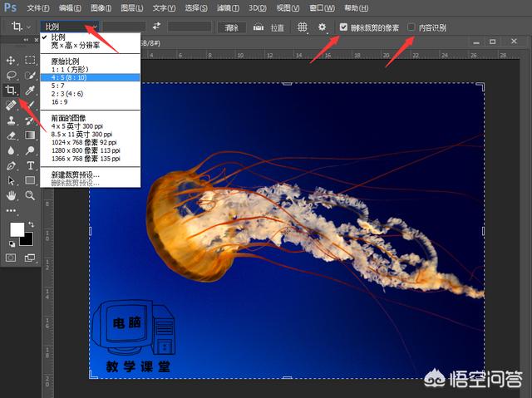Open the 滤镜(T) menu

(x=228, y=7)
